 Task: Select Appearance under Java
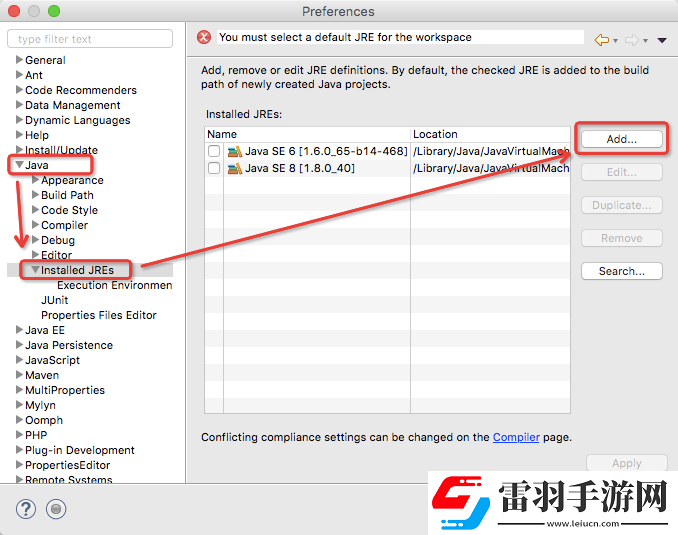pyautogui.click(x=72, y=180)
